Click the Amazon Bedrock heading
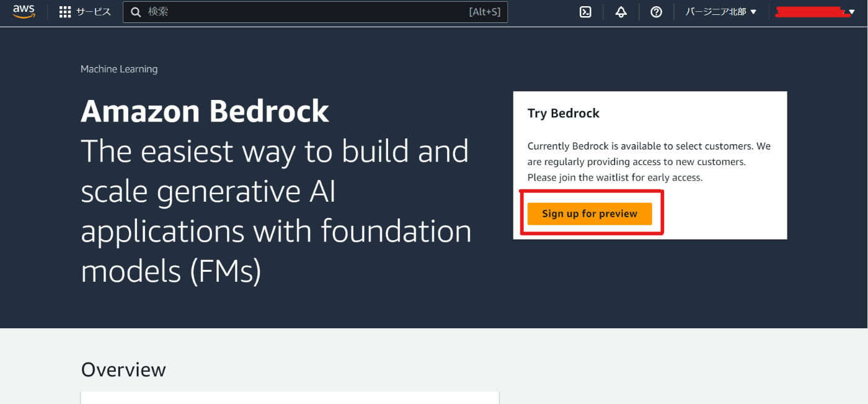This screenshot has width=868, height=404. [x=205, y=111]
